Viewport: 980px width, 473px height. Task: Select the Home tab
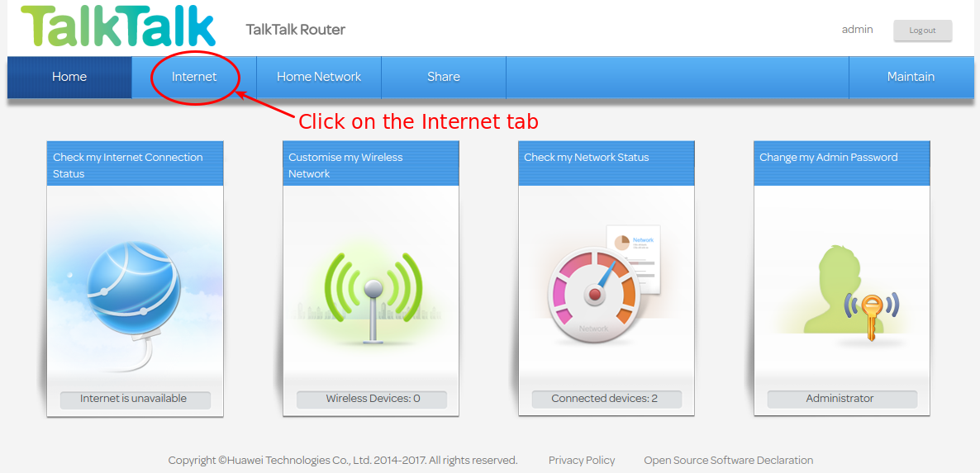(x=69, y=78)
